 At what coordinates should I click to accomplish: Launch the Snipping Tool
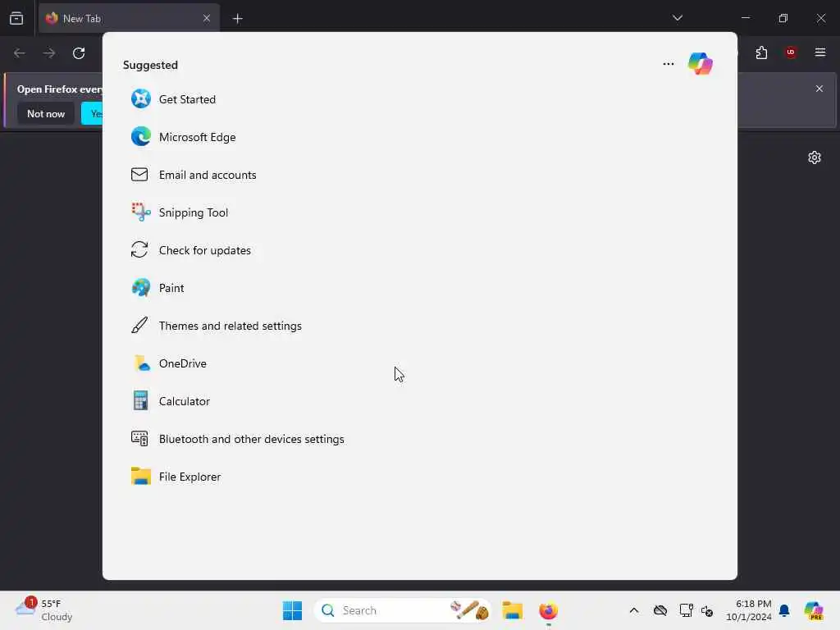click(180, 212)
